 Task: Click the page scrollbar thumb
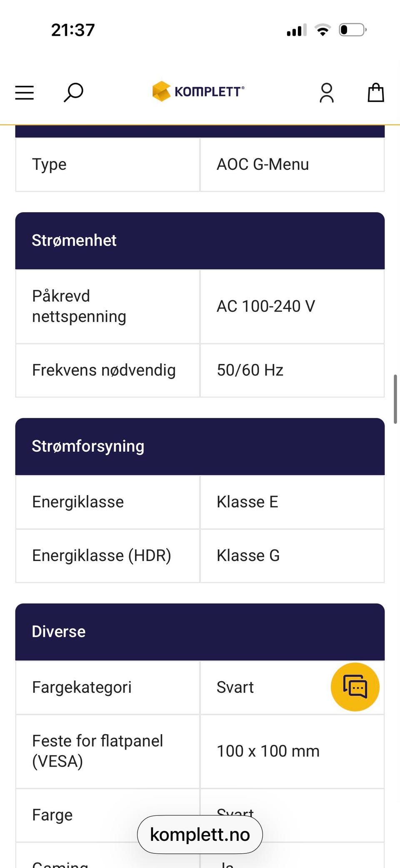(395, 399)
